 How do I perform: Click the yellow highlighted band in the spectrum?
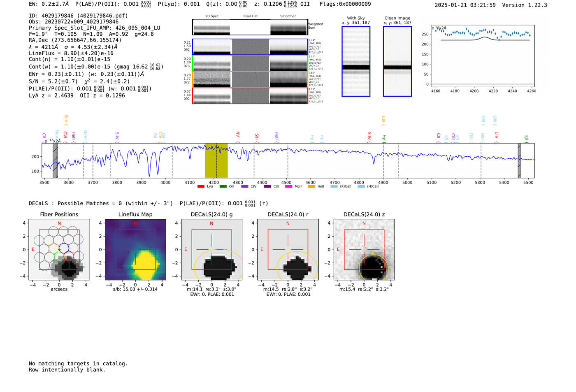216,160
